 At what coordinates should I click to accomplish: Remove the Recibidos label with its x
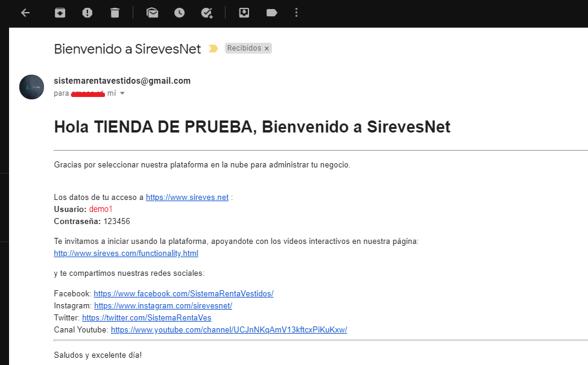tap(267, 48)
